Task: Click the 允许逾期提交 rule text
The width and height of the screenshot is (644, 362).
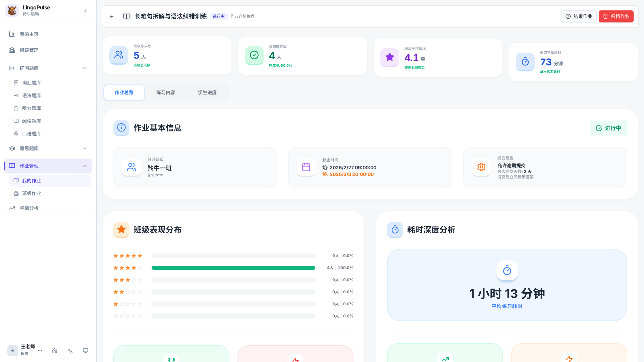Action: coord(511,166)
